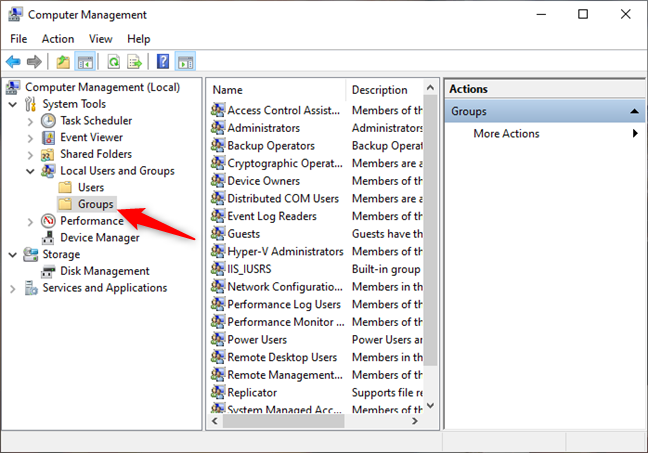Select Device Owners group row
Image resolution: width=648 pixels, height=453 pixels.
[x=317, y=181]
